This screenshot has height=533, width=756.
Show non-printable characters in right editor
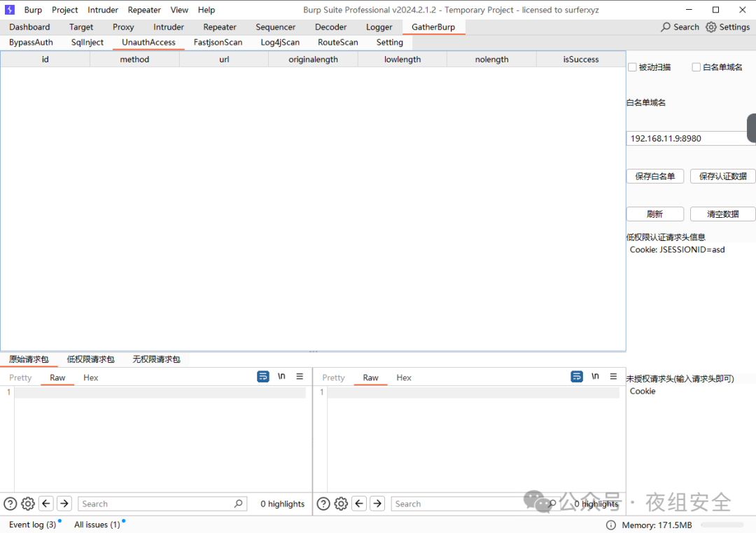595,377
